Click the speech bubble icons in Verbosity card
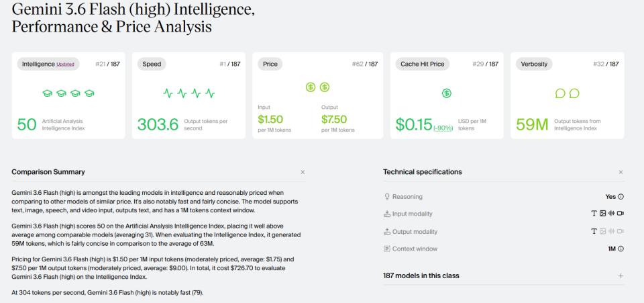The height and width of the screenshot is (303, 644). 568,93
